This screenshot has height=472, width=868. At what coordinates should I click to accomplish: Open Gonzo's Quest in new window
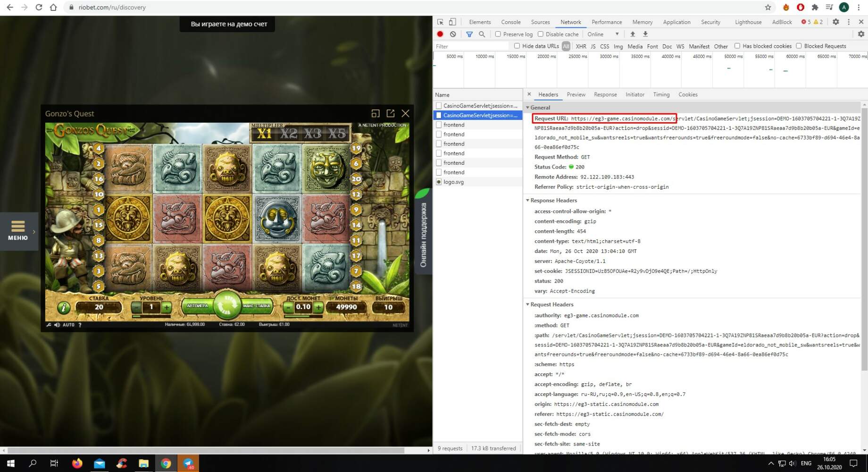pos(390,113)
